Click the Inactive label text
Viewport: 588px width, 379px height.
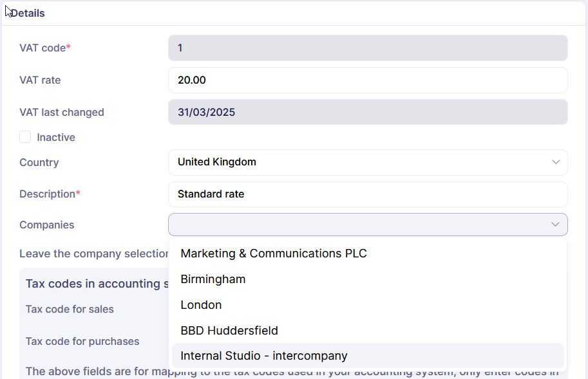coord(56,138)
